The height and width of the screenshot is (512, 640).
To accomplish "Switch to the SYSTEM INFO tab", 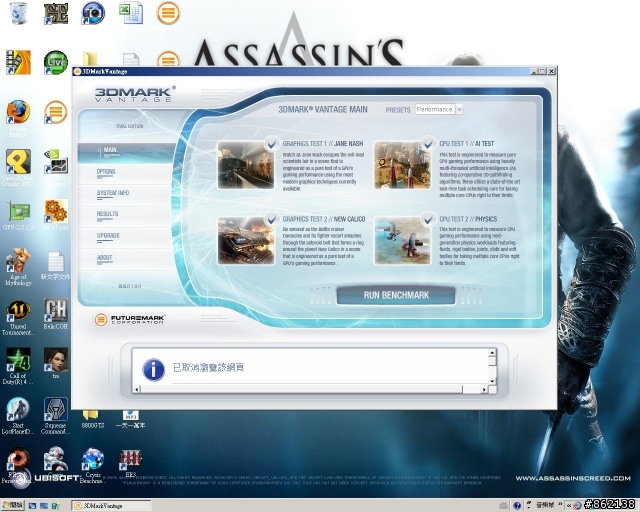I will 127,194.
